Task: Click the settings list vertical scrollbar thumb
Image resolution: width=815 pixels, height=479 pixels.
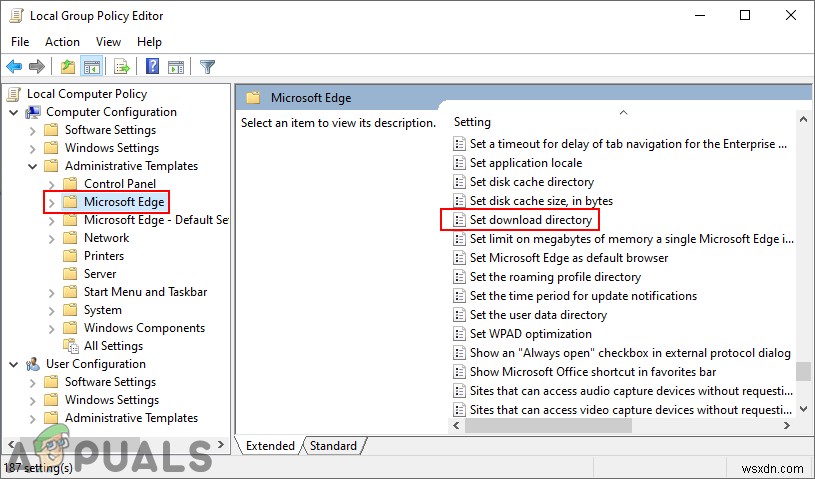Action: pyautogui.click(x=803, y=371)
